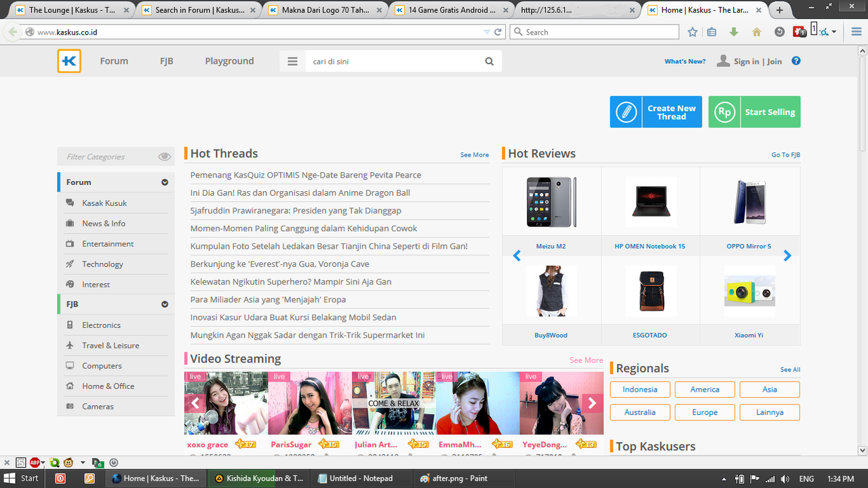Open the Forum navigation menu
The height and width of the screenshot is (488, 868).
114,61
